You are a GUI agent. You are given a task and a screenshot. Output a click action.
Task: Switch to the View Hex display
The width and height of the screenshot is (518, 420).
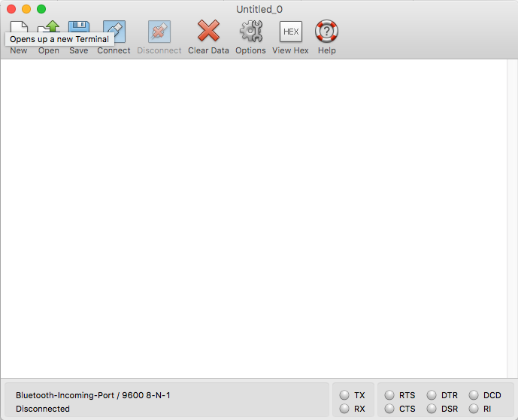[x=290, y=32]
